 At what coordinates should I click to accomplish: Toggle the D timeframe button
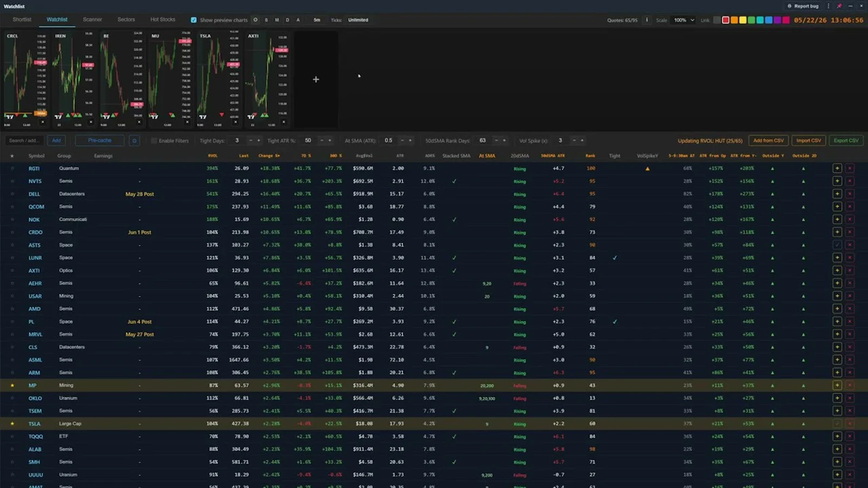click(x=288, y=20)
